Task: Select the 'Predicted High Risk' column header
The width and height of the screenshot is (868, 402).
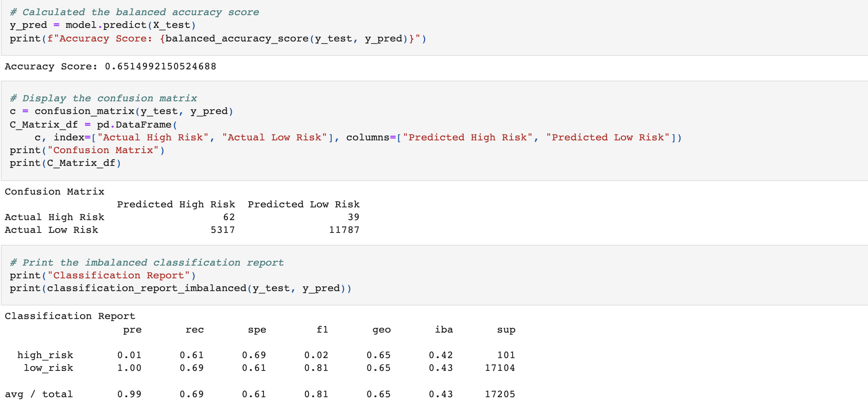Action: point(176,204)
